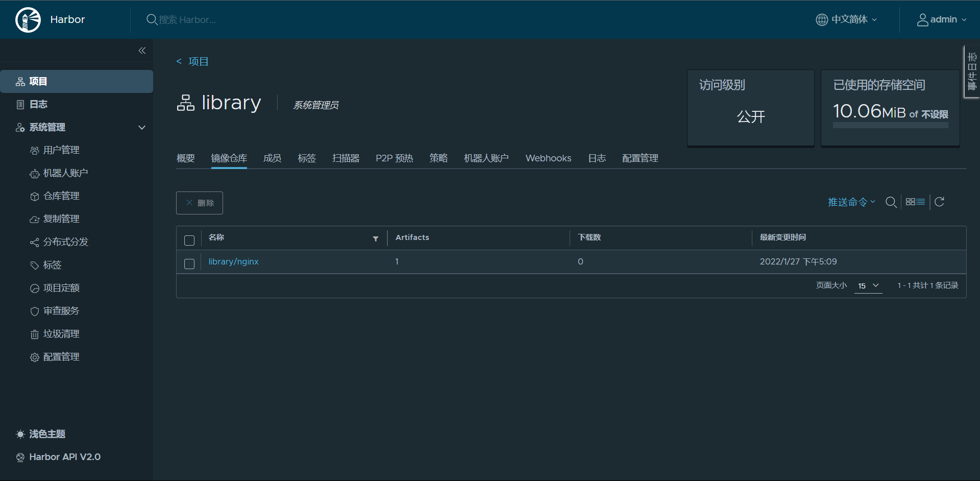Open the 页面大小 15 dropdown
The height and width of the screenshot is (481, 980).
click(868, 286)
